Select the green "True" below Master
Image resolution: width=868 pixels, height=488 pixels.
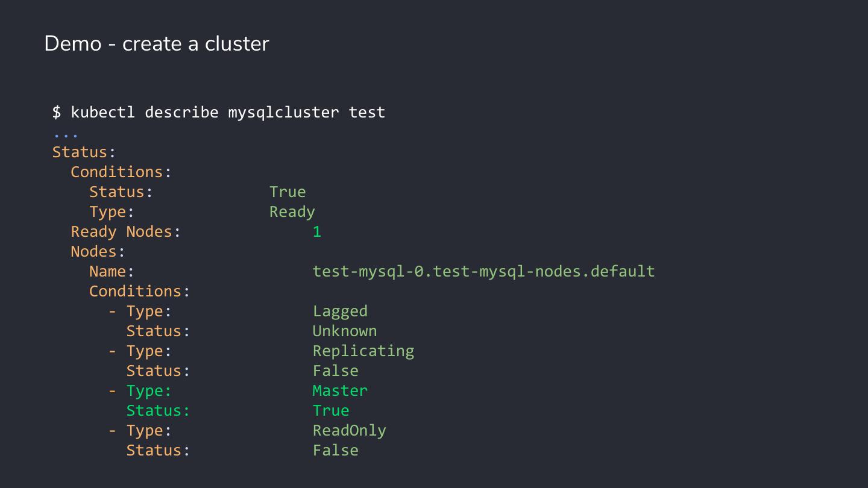click(x=330, y=410)
